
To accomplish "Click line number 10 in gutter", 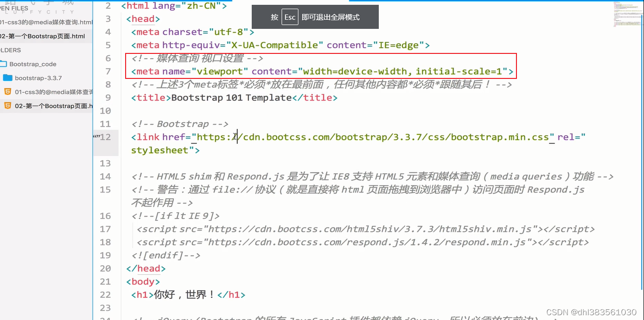I will pyautogui.click(x=105, y=111).
